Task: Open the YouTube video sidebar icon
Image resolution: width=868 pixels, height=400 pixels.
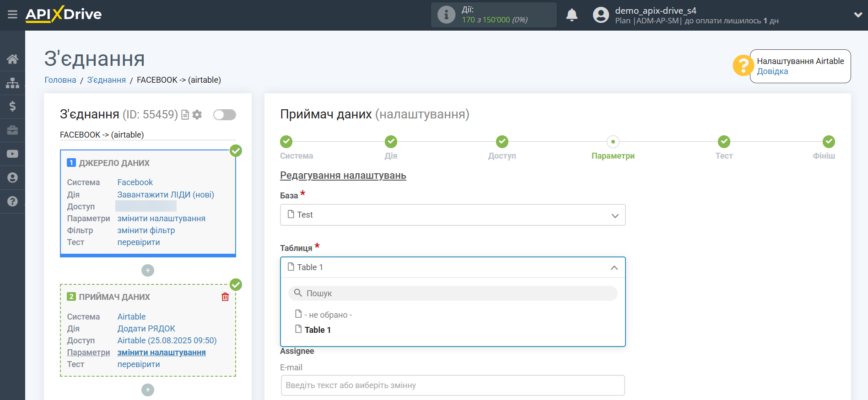Action: (12, 154)
